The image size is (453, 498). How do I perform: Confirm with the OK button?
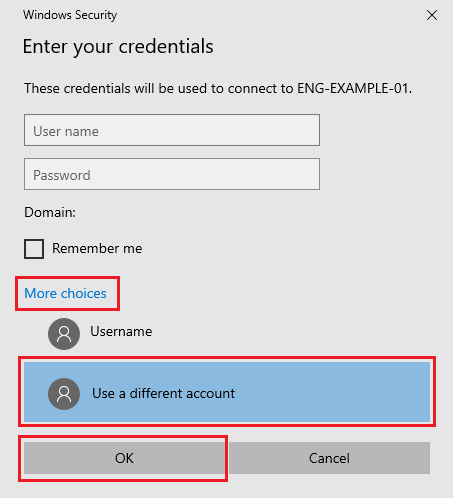tap(124, 458)
